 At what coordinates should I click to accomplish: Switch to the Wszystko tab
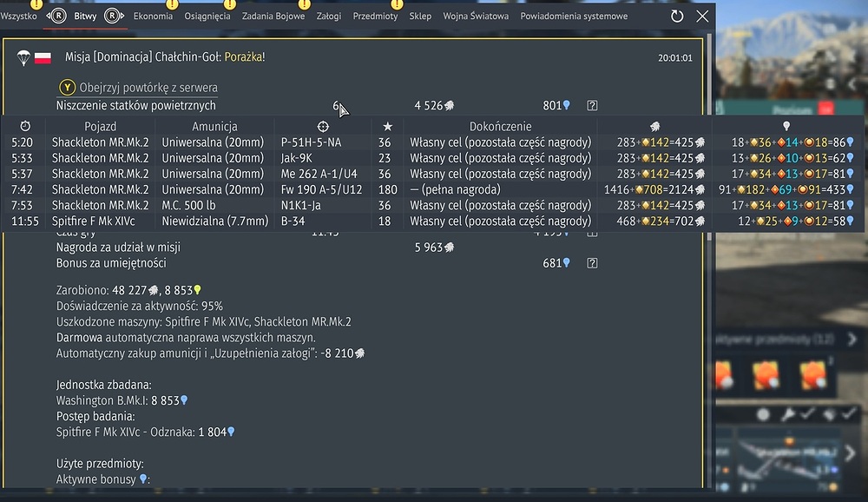click(x=19, y=17)
